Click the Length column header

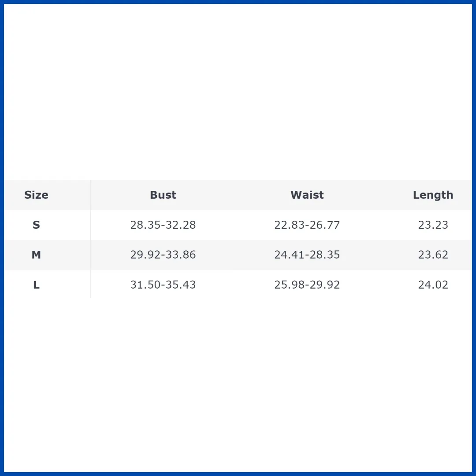click(433, 195)
